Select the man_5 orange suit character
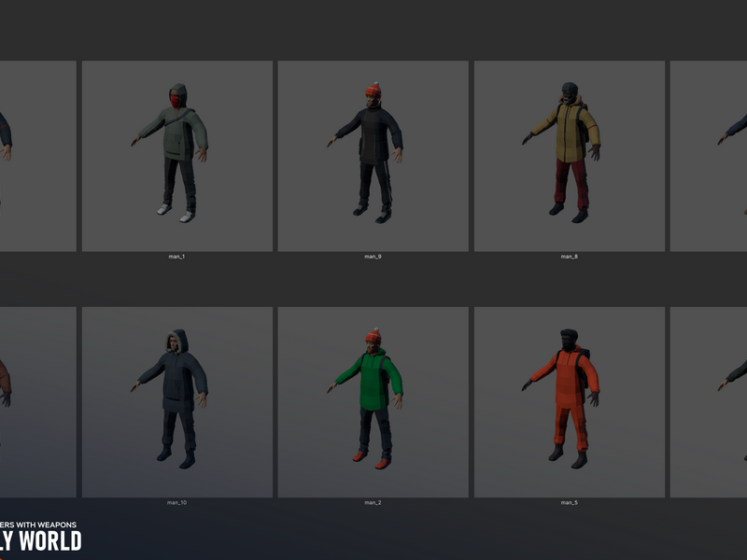 [x=570, y=402]
